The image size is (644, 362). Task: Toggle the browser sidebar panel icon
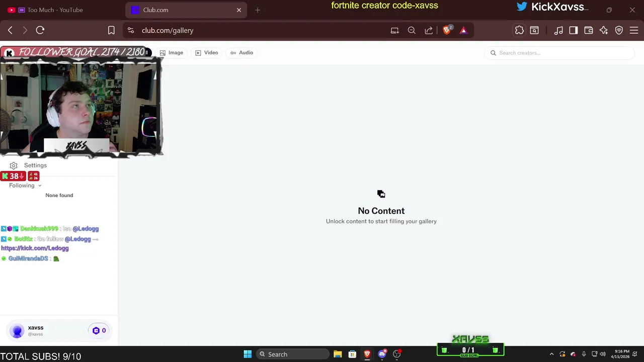coord(574,30)
